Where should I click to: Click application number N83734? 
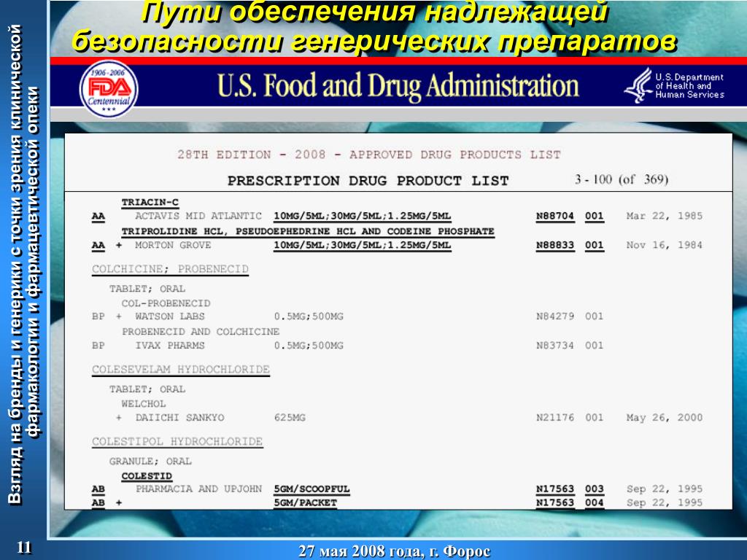[x=555, y=346]
